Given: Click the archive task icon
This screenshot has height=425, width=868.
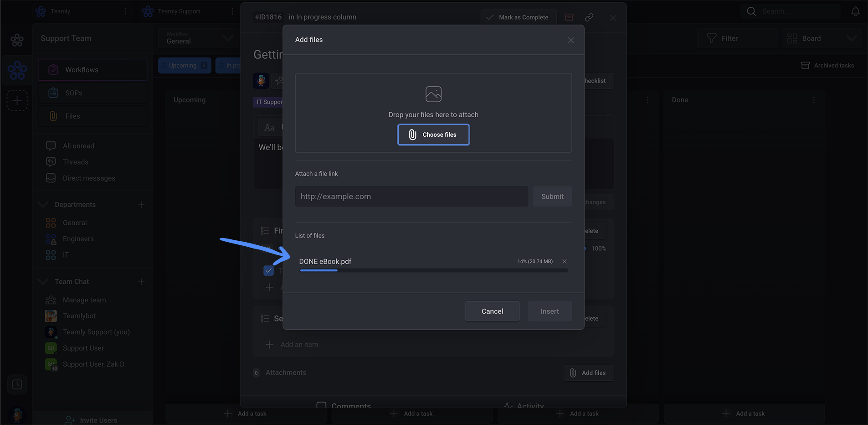Looking at the screenshot, I should [569, 17].
